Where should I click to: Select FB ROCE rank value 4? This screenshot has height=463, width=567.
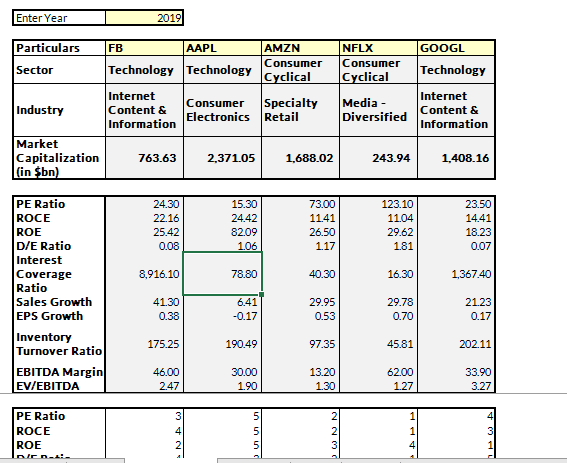tap(144, 431)
